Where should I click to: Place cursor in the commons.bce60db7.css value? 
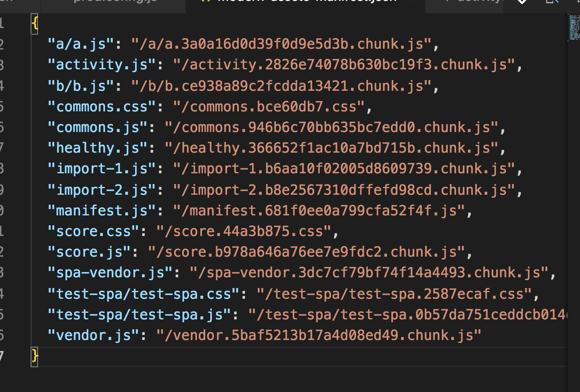[x=269, y=106]
